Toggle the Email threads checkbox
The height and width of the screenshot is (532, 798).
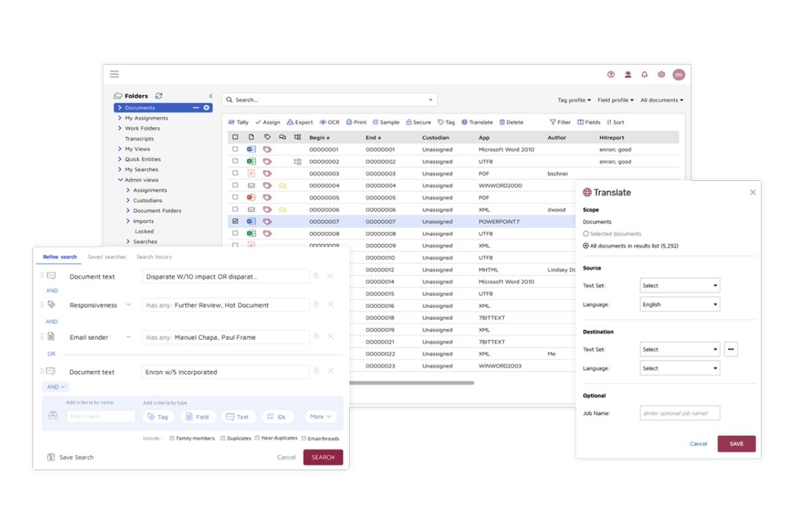tap(303, 438)
